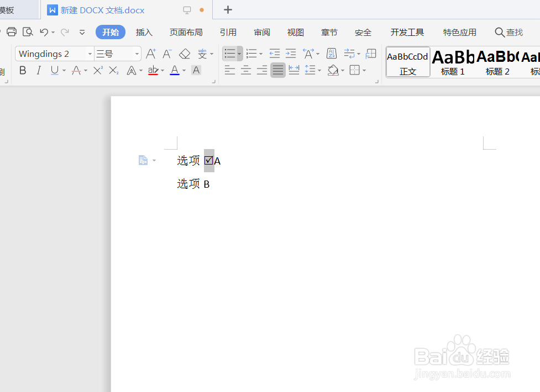Open the 安全 tab

click(363, 33)
